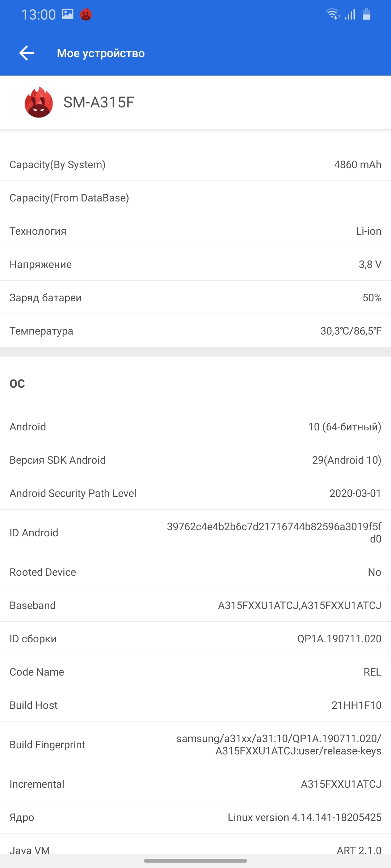The image size is (391, 868).
Task: Tap the Заряд батареи 50% row
Action: coord(195,298)
